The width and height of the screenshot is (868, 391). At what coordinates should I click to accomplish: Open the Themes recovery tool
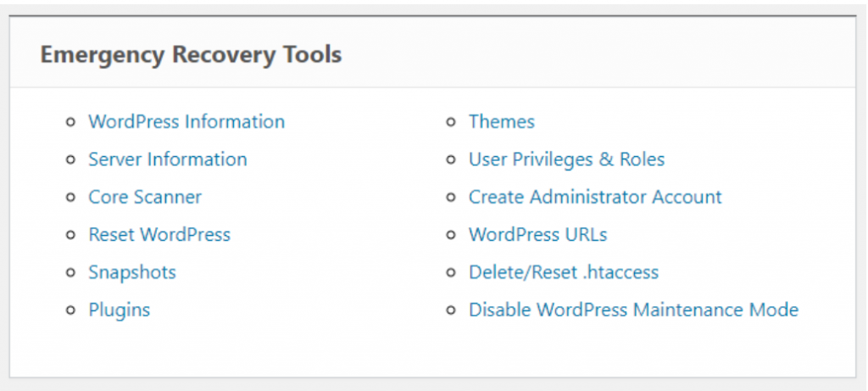[x=502, y=122]
